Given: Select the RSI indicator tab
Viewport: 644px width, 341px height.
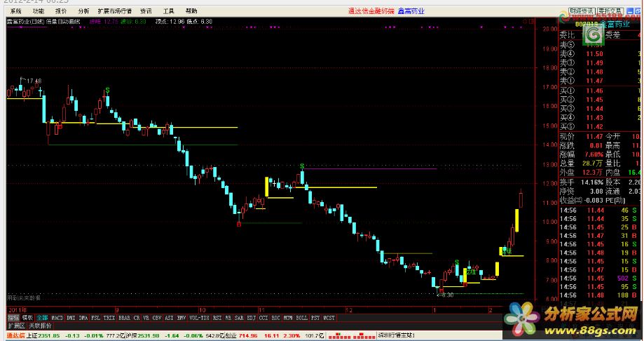Looking at the screenshot, I should [x=217, y=318].
